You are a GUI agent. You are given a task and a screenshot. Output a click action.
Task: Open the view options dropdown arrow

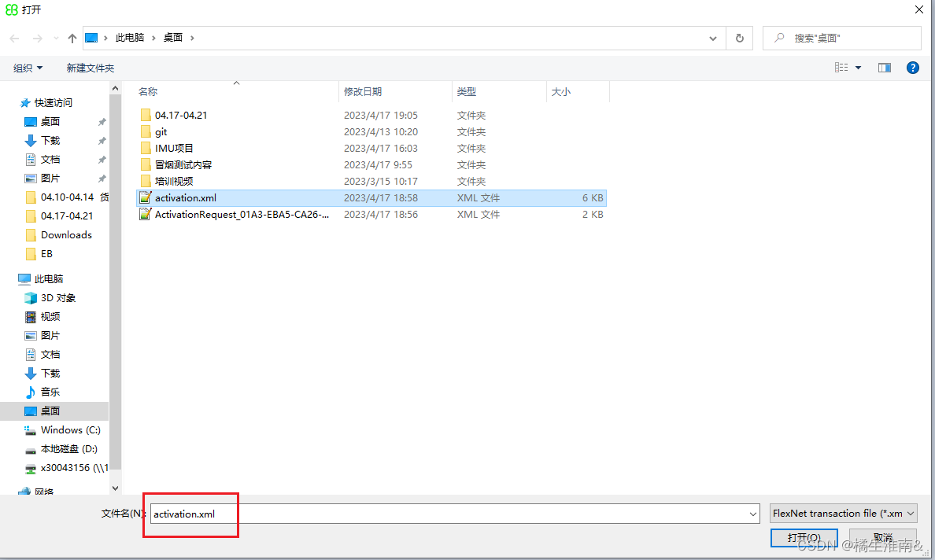[x=858, y=68]
